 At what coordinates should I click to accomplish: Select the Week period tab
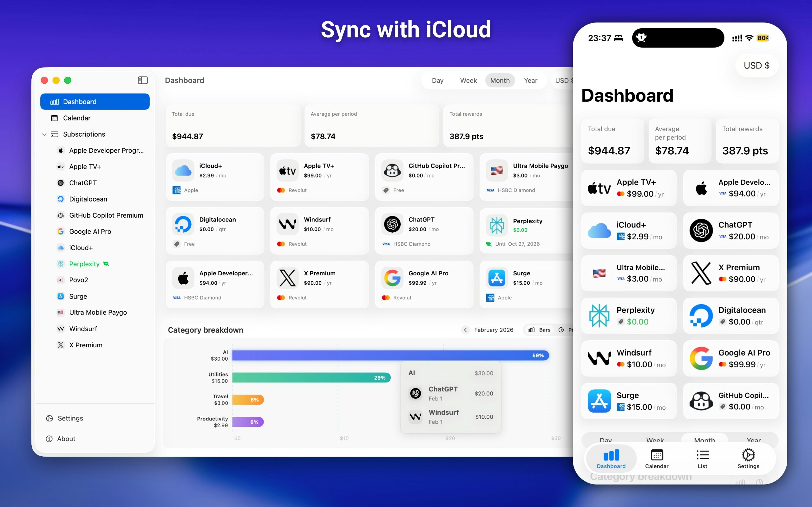[x=468, y=80]
